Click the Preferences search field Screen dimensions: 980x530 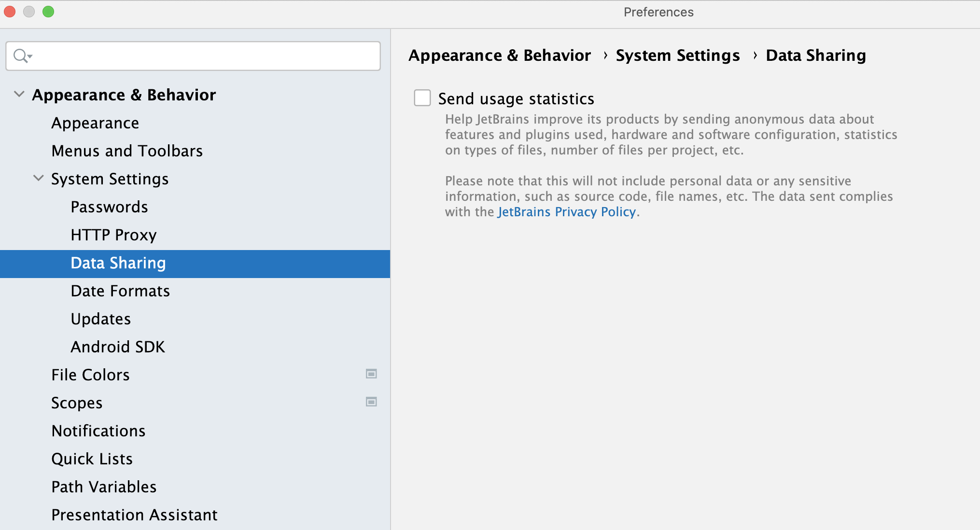(194, 56)
